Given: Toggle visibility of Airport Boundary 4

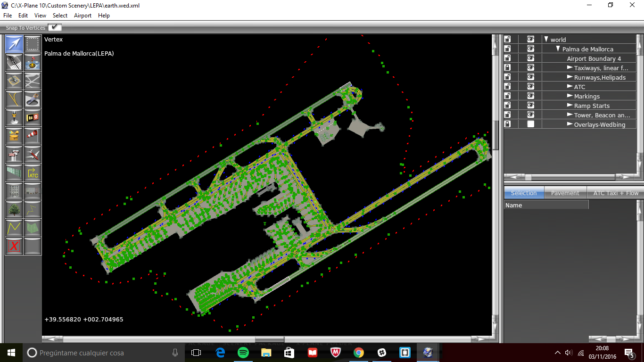Looking at the screenshot, I should coord(530,58).
